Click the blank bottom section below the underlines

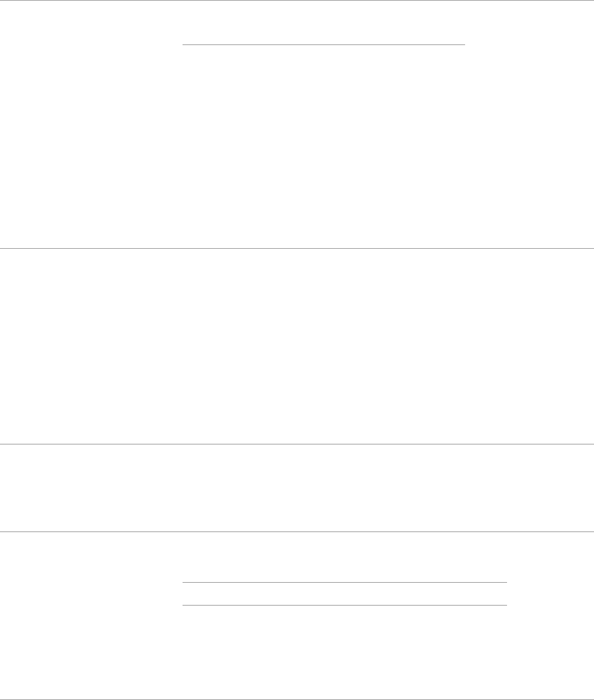pos(297,652)
